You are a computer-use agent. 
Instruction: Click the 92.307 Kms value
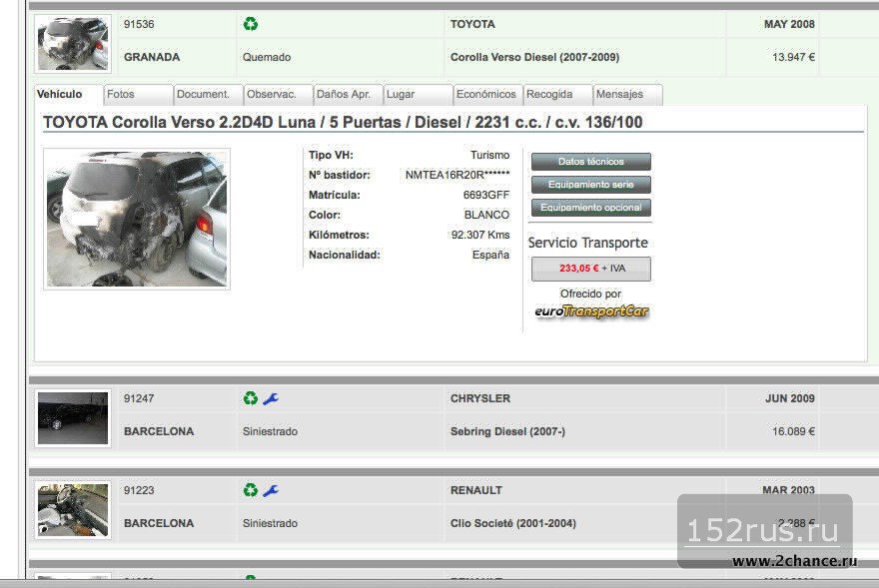(x=480, y=235)
